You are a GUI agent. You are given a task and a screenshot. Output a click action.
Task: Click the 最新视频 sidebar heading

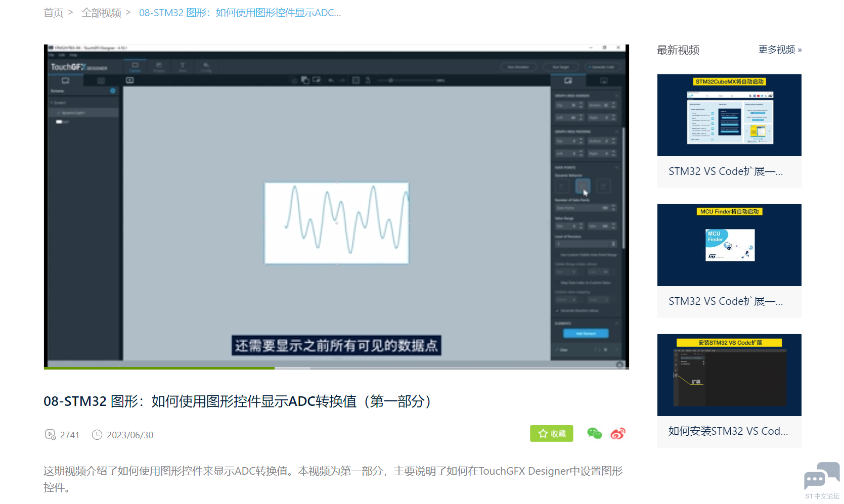[678, 50]
